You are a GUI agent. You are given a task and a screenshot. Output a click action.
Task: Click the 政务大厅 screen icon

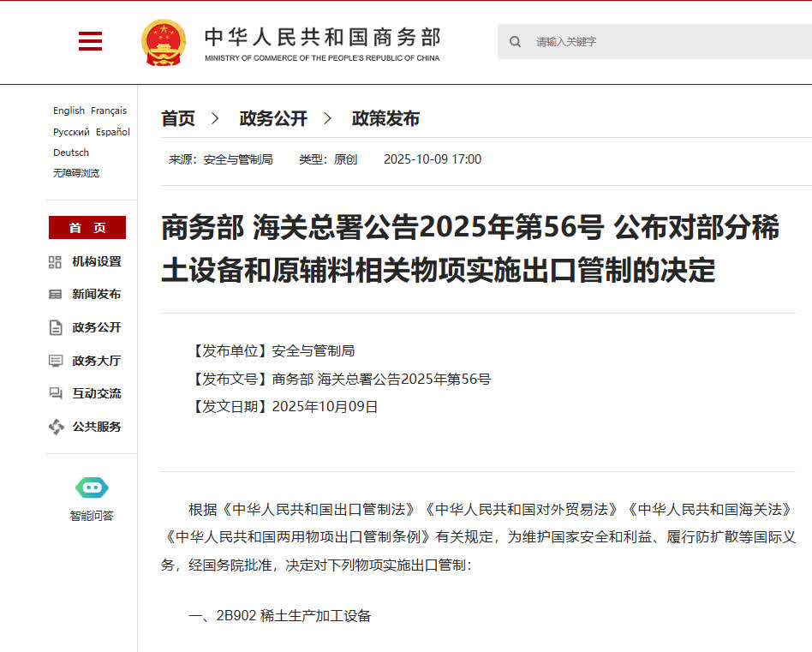tap(56, 361)
